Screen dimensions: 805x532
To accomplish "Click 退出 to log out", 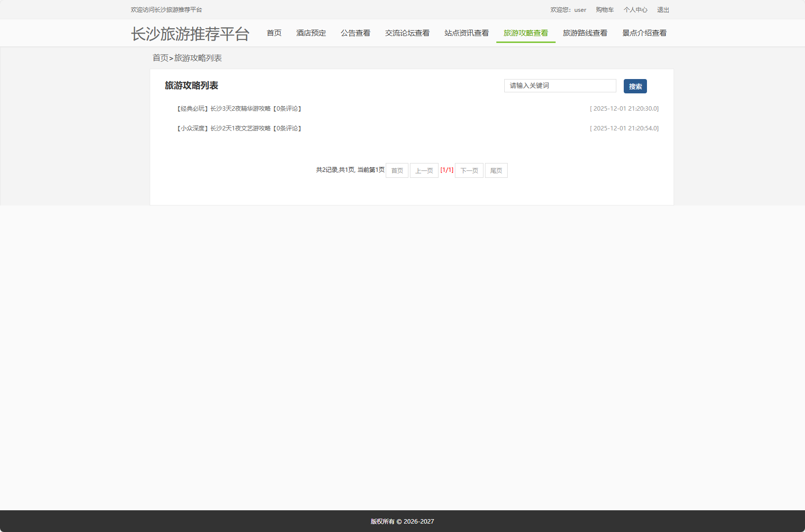I will (x=663, y=9).
